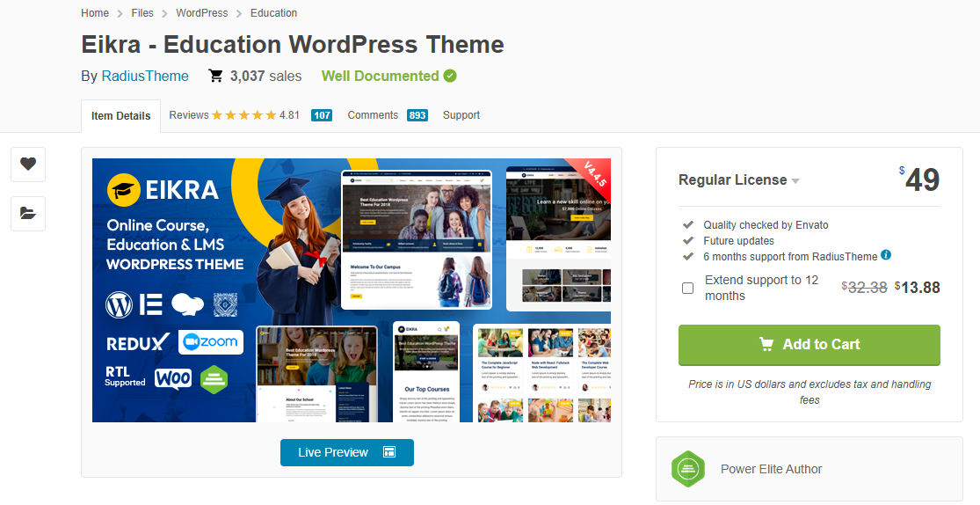Click the Power Elite Author hexagon badge
Viewport: 980px width, 505px height.
point(687,469)
